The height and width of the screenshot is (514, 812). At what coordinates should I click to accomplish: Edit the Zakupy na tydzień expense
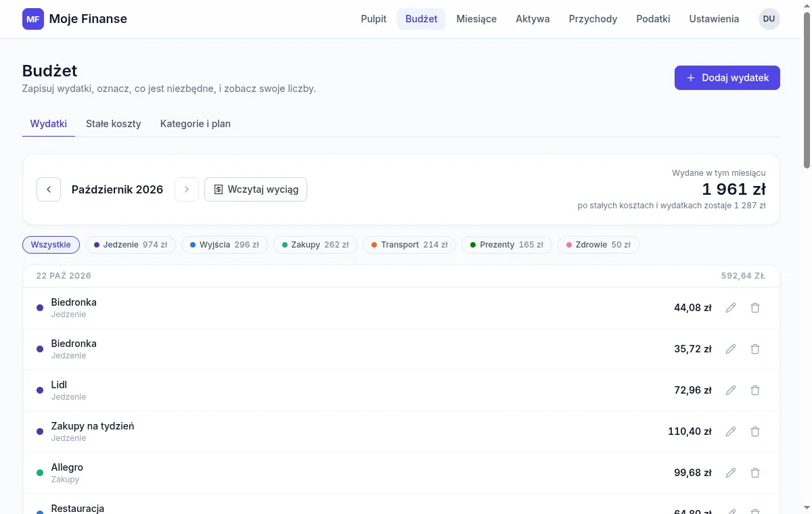[x=731, y=431]
